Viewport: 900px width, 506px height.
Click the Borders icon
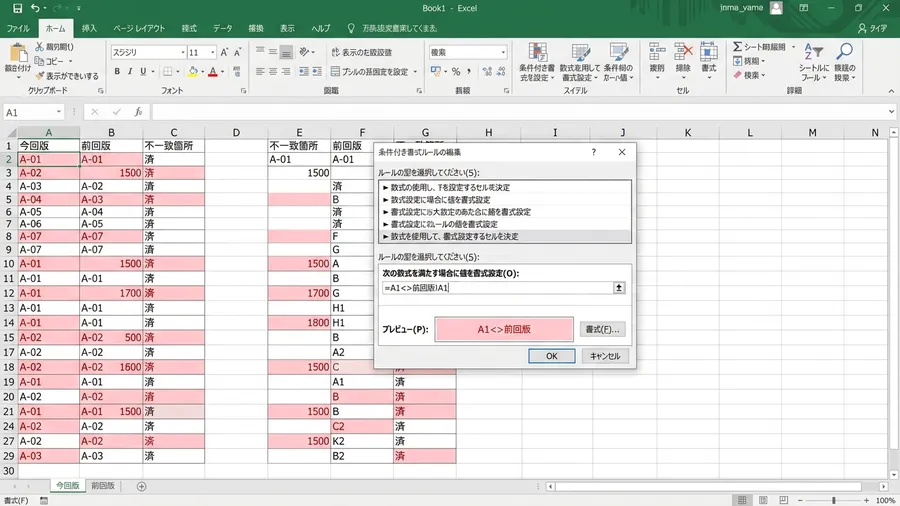167,71
